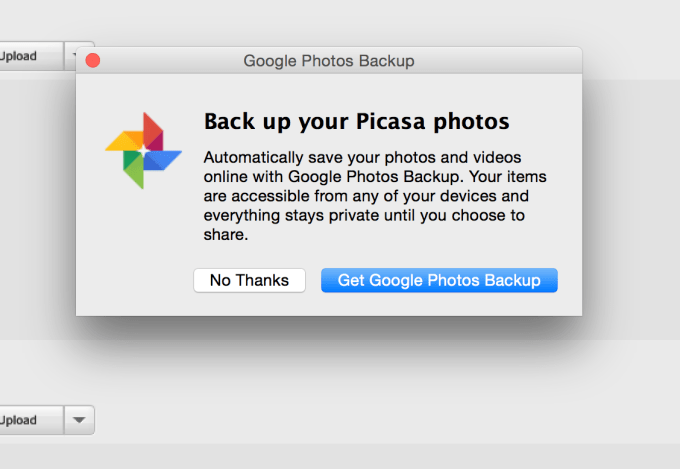Click the yellow petal of the Photos pinwheel
Screen dimensions: 680x469
point(123,143)
